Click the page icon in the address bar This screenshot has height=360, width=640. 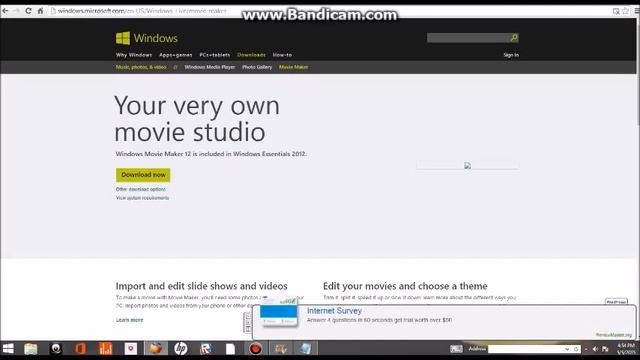(53, 11)
